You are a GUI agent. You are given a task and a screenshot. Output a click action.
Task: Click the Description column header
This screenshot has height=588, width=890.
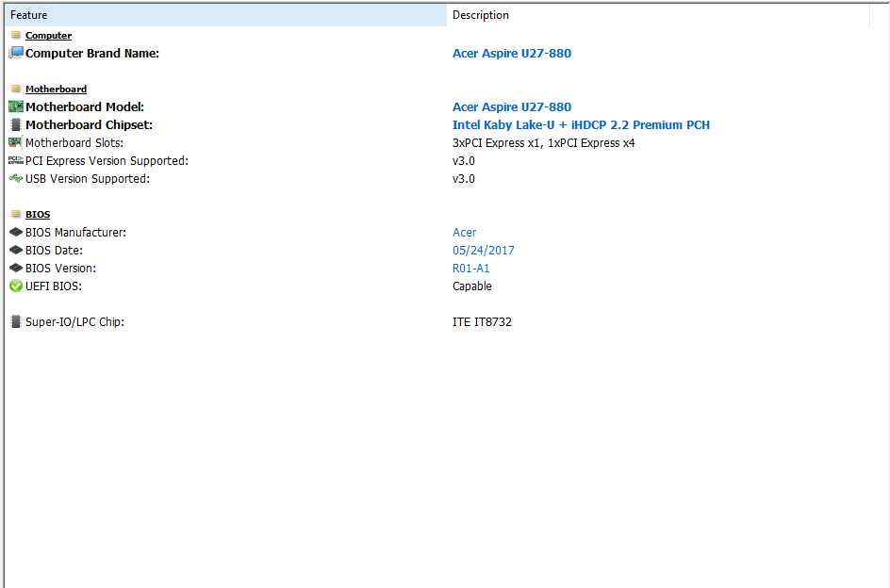pos(658,15)
